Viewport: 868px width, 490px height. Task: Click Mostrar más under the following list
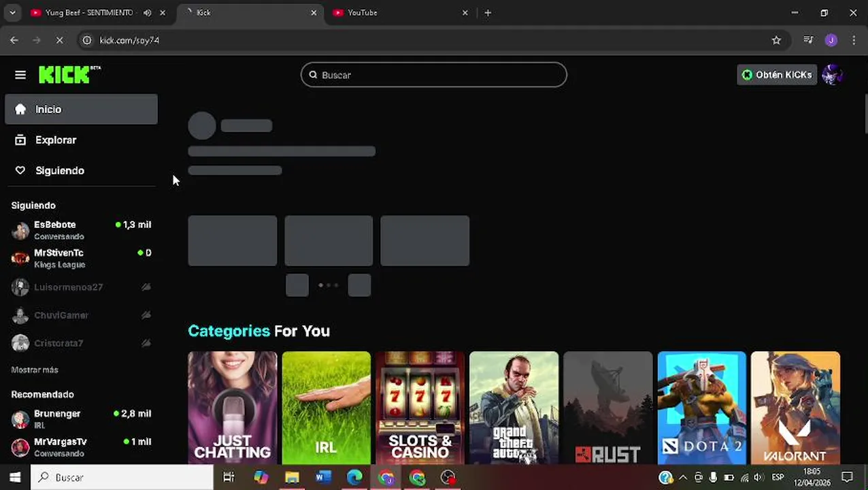click(x=35, y=370)
